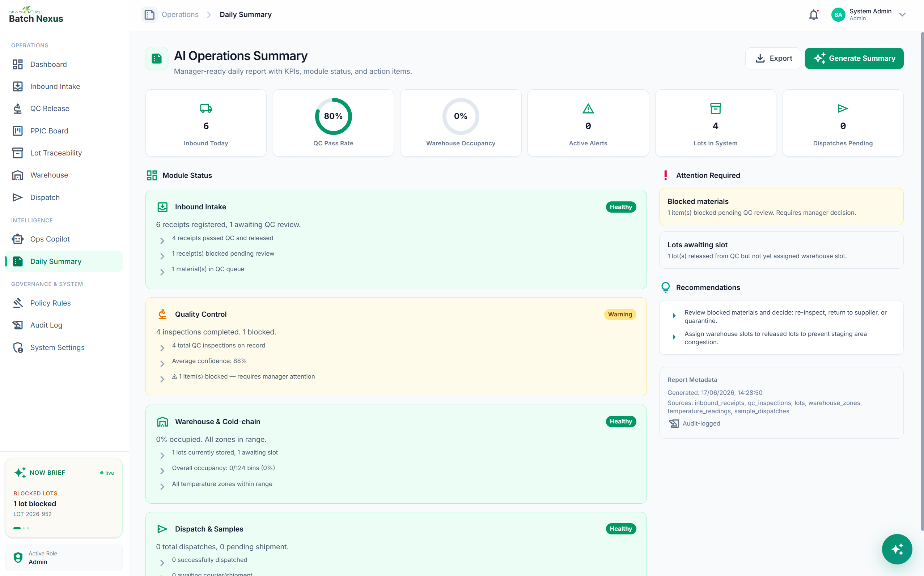Click the Warehouse sidebar icon

tap(17, 175)
